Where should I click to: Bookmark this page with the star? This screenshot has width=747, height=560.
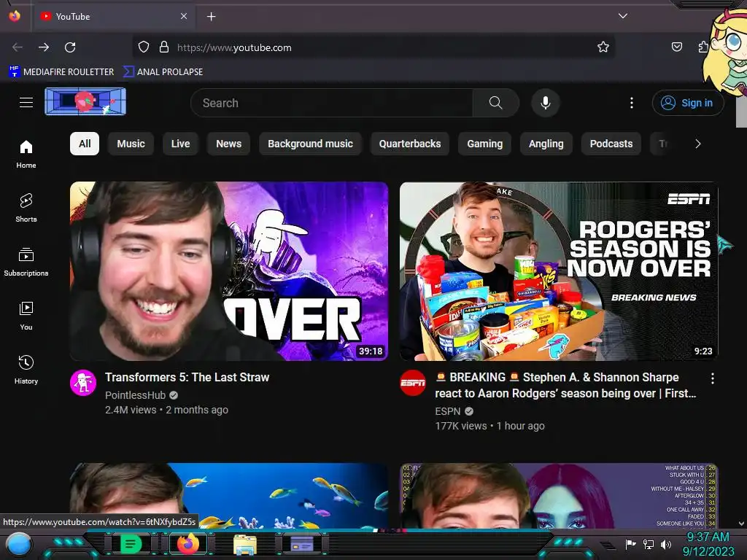click(603, 47)
